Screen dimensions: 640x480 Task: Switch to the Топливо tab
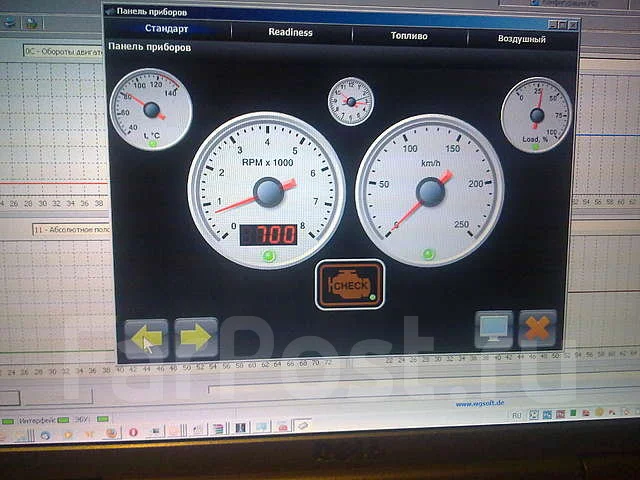tap(409, 36)
